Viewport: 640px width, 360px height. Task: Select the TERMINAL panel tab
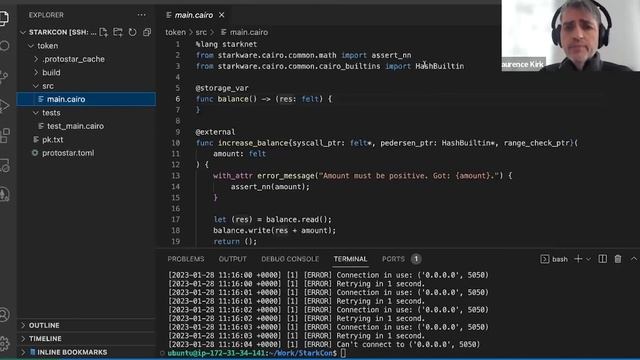pos(350,259)
